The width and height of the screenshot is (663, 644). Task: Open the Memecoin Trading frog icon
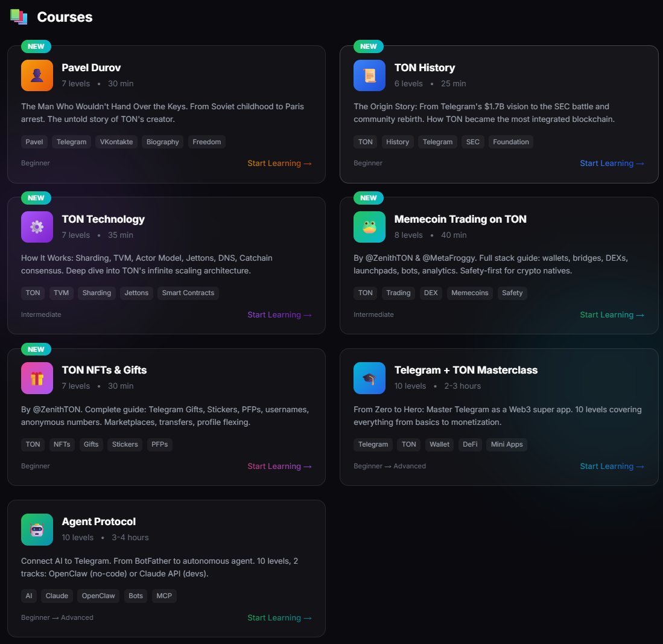pyautogui.click(x=370, y=227)
